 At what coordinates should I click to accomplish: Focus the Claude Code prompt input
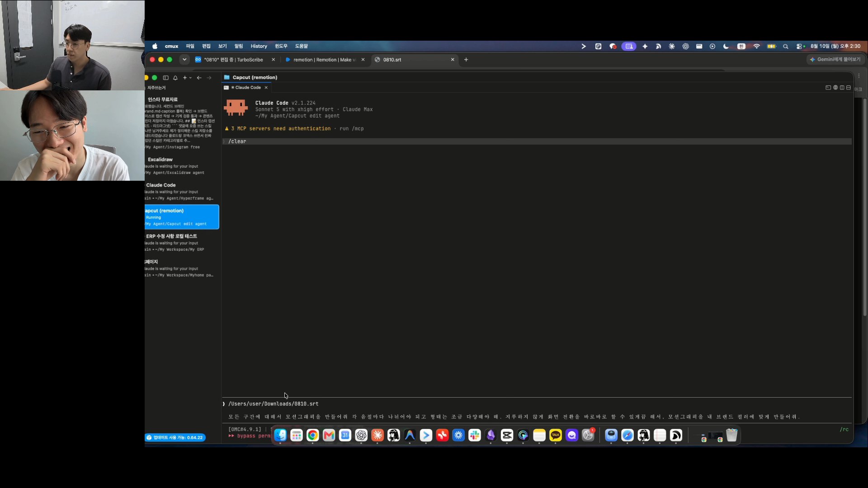pos(537,410)
